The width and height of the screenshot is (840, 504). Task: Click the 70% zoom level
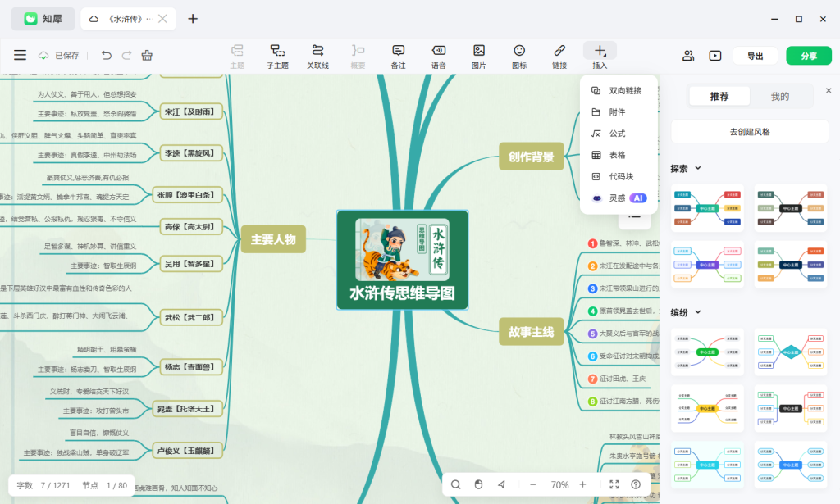(x=559, y=484)
